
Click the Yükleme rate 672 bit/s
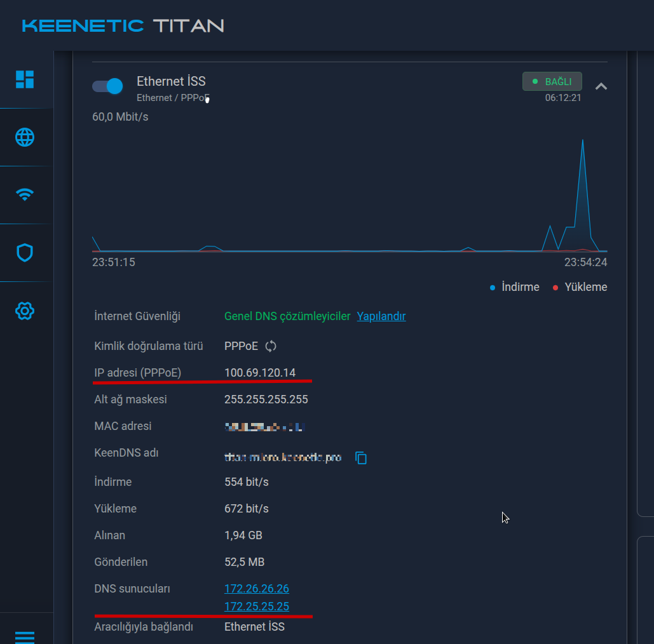247,509
